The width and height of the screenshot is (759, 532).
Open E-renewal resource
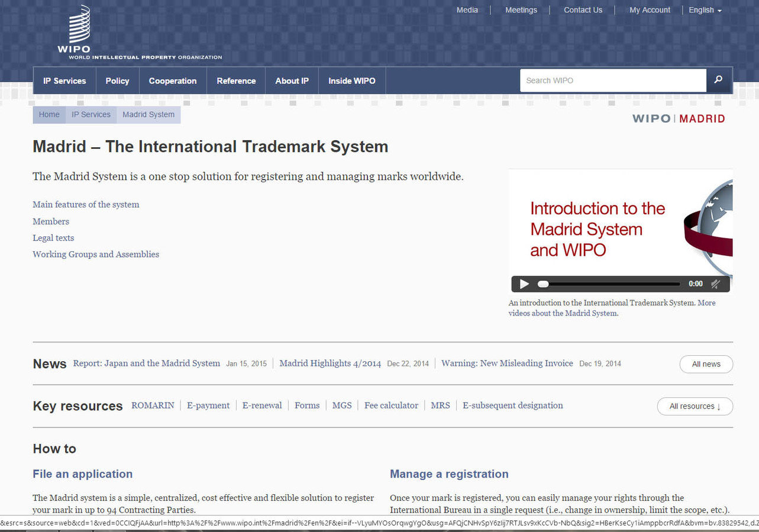point(262,406)
